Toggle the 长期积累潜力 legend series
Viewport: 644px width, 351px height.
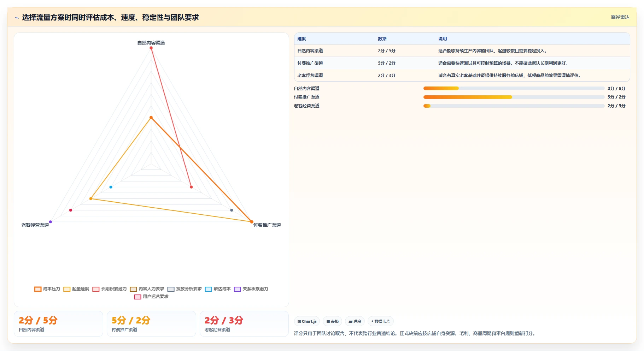(x=110, y=289)
